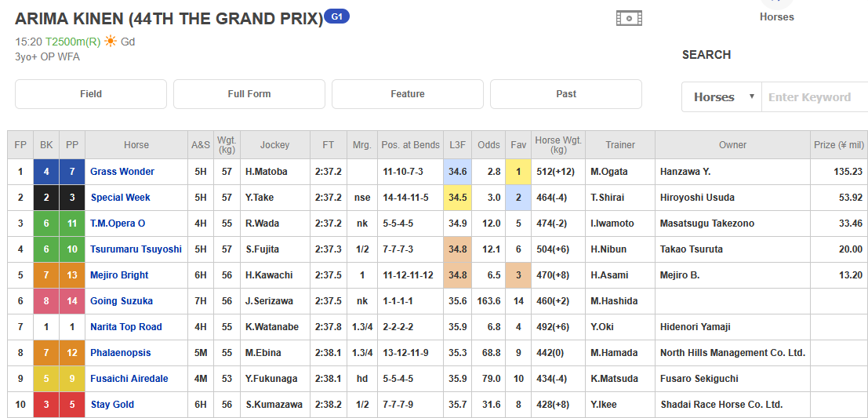Click bend positions 14-14-11-5

(405, 198)
